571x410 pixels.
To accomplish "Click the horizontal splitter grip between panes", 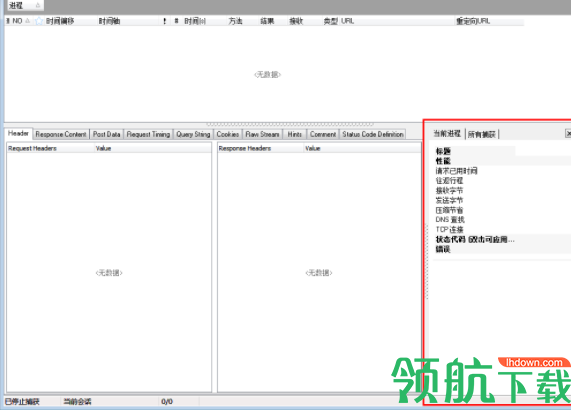I will point(290,124).
